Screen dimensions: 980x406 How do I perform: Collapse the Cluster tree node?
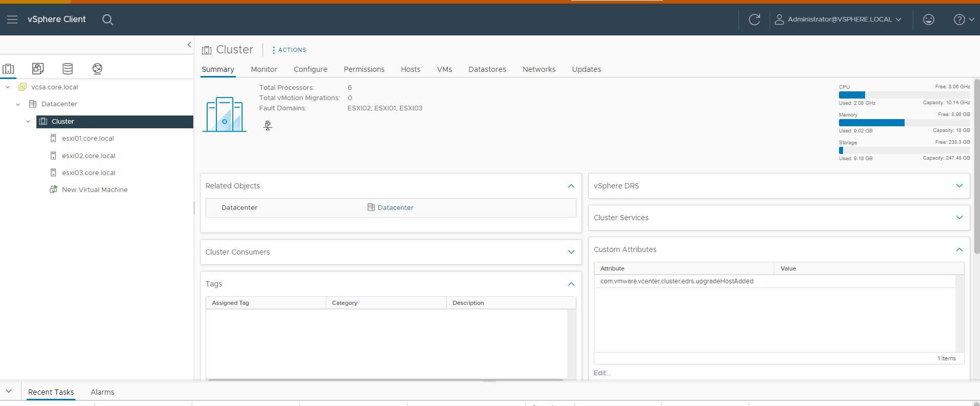(28, 122)
